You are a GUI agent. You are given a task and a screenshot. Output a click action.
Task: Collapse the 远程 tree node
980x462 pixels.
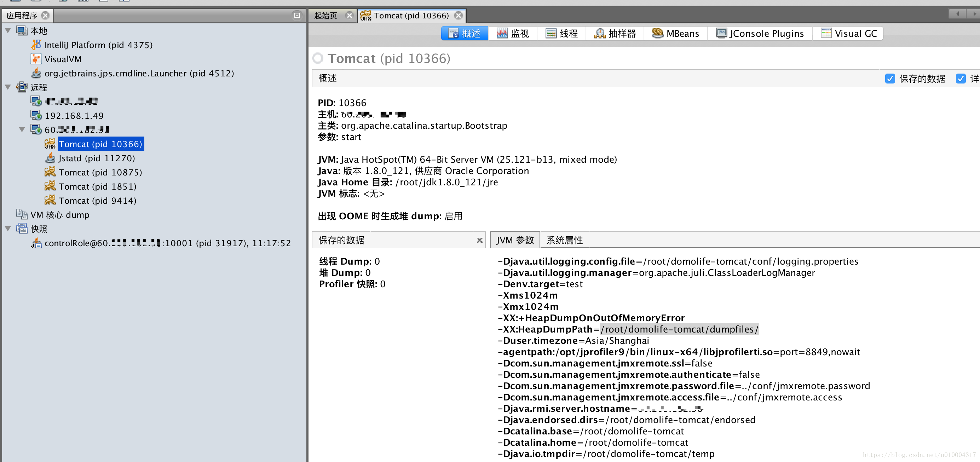tap(8, 87)
